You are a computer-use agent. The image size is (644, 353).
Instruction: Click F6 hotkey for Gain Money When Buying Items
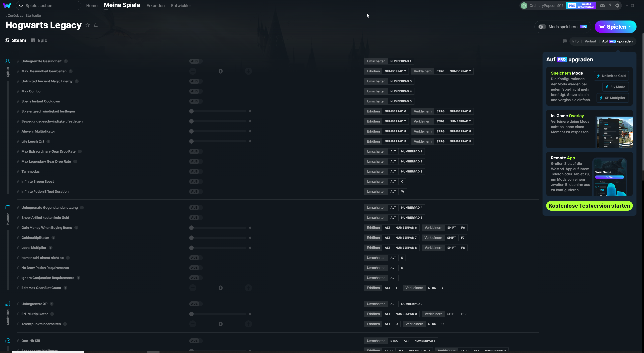(463, 228)
